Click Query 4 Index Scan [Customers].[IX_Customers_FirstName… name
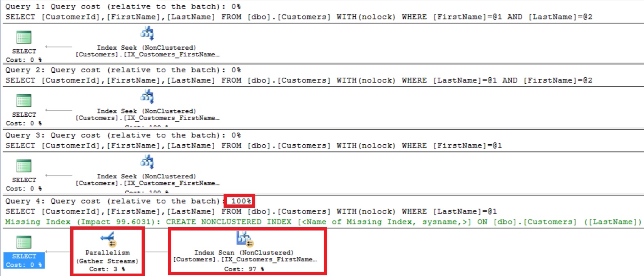Screen dimensions: 644x276 pyautogui.click(x=245, y=259)
